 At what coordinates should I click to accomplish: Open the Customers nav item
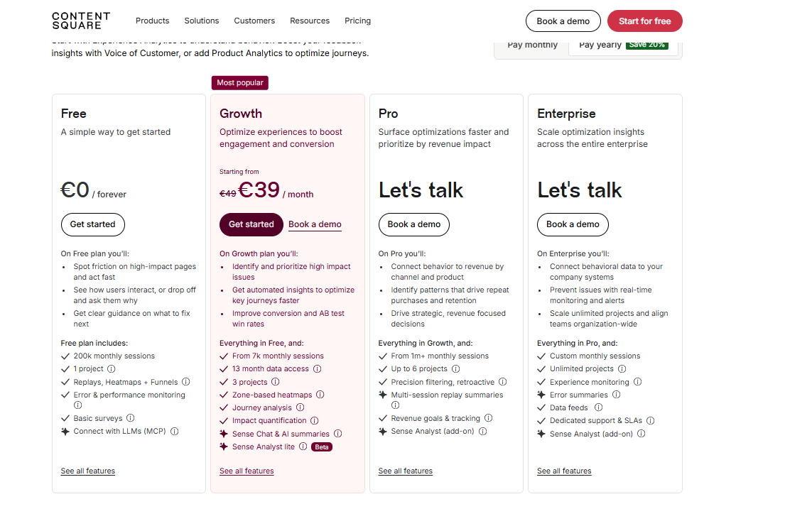[254, 21]
